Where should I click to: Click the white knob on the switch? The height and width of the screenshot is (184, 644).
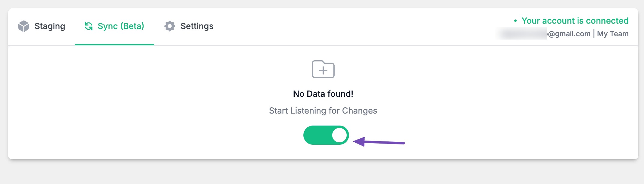339,135
